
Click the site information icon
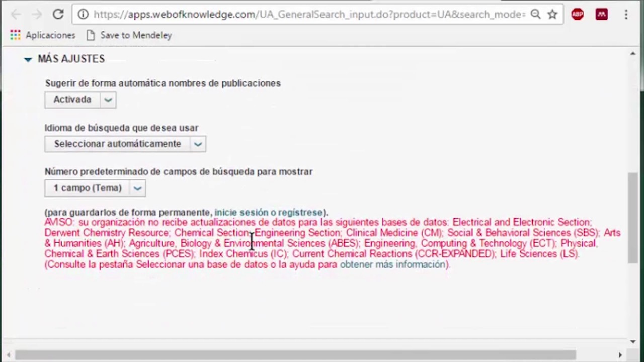tap(83, 14)
